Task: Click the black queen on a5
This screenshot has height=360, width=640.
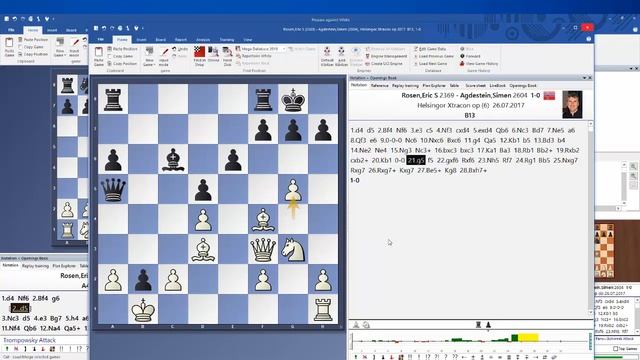Action: pos(113,189)
